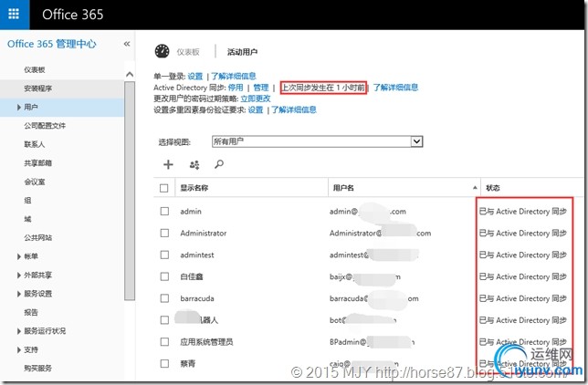This screenshot has height=385, width=588.
Task: Select the 白佳鑫 display name
Action: click(x=192, y=276)
